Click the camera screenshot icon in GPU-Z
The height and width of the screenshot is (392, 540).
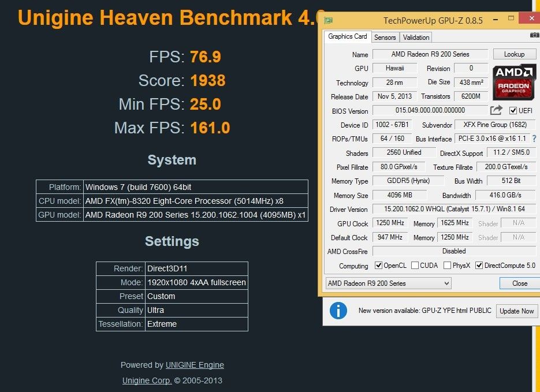534,35
